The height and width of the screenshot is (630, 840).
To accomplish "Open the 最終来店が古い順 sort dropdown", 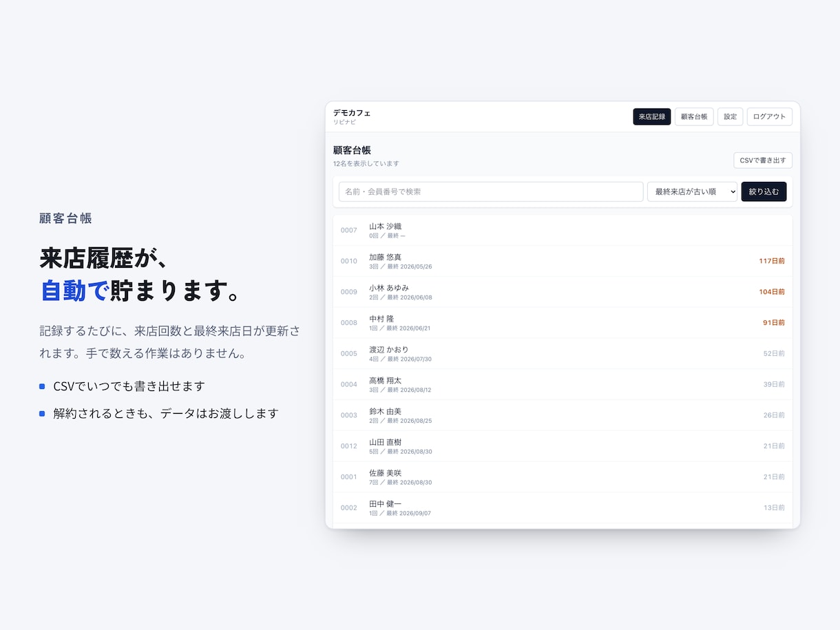I will point(692,192).
